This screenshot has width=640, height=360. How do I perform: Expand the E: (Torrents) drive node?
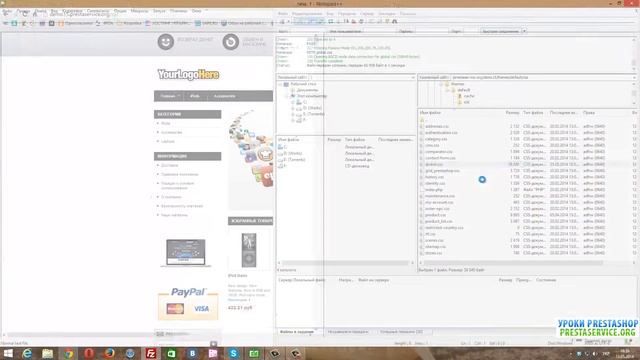pos(293,114)
